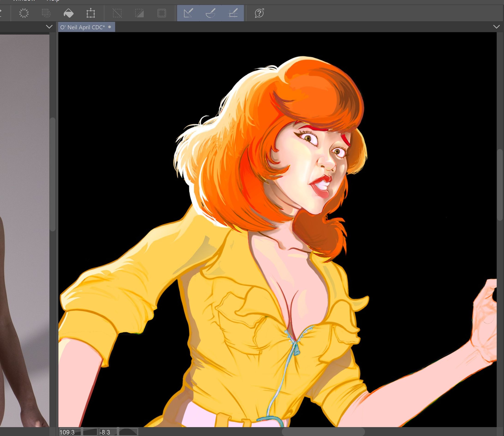Click the Invert Selected Area icon

[139, 13]
